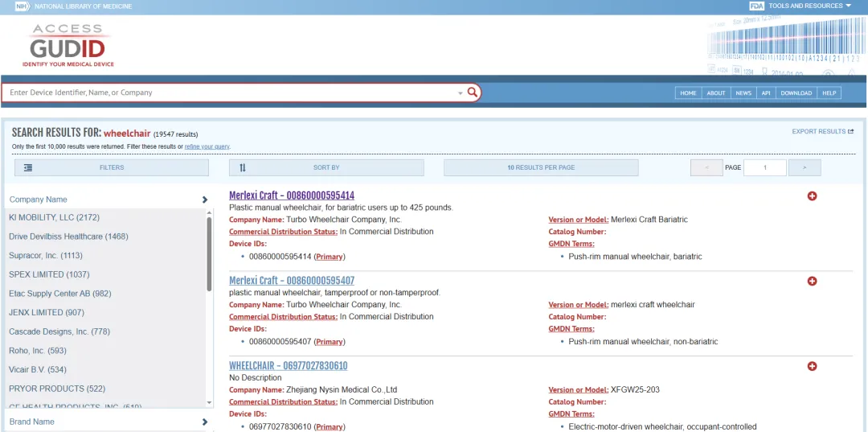Click Commercial Distribution Status label of first result
Viewport: 868px width, 432px height.
pos(284,232)
